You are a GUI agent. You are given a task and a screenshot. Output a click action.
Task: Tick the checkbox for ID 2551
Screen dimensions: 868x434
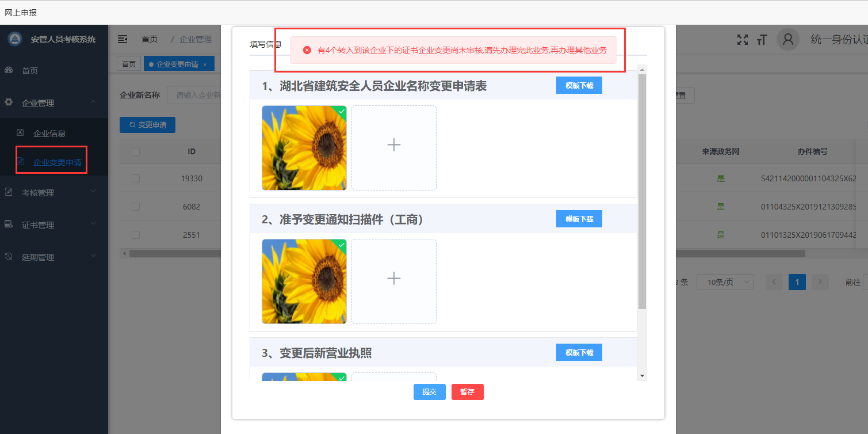point(136,235)
